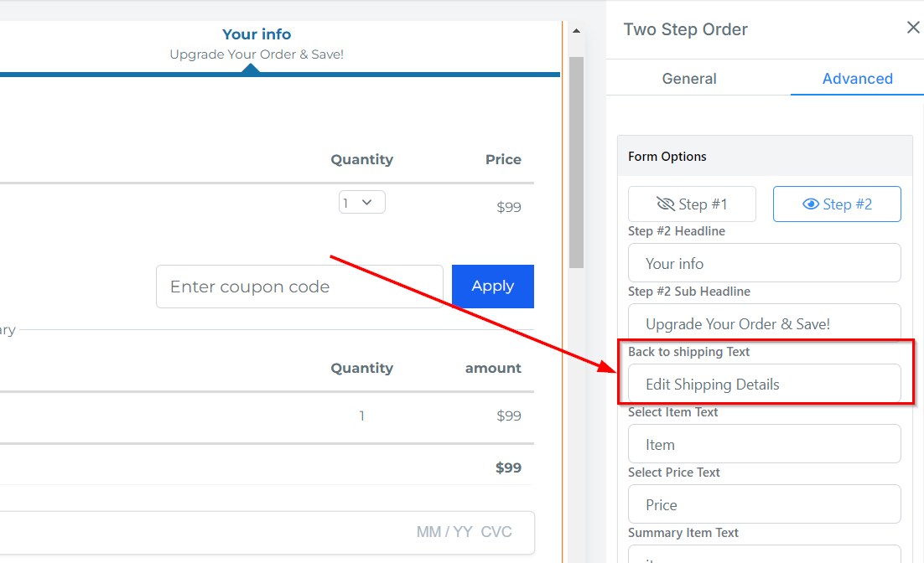Focus the Enter coupon code field

(299, 287)
